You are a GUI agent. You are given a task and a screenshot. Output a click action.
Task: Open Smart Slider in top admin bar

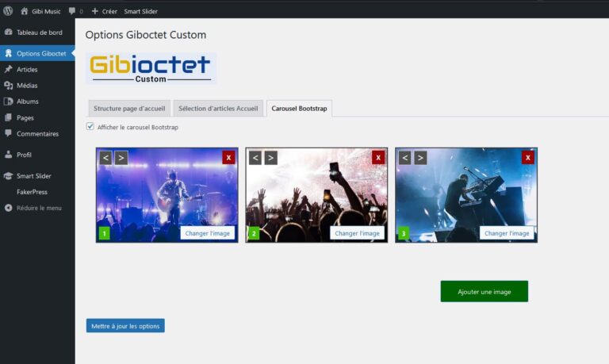(140, 12)
